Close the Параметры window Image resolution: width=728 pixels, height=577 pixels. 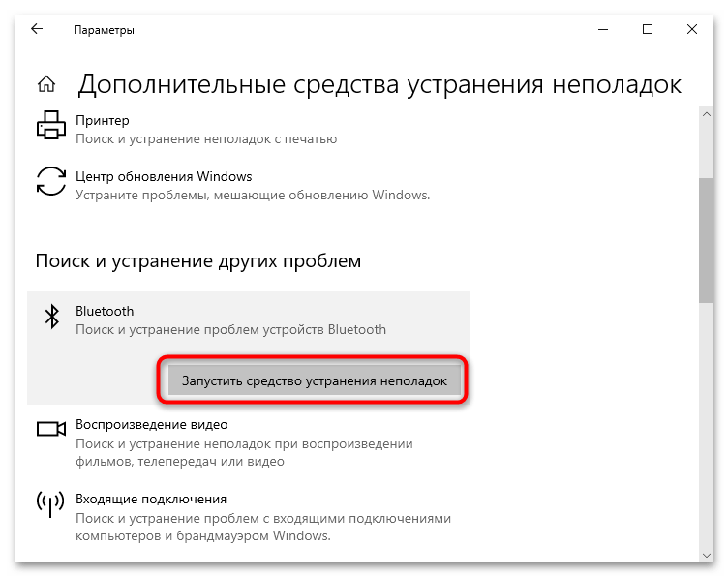point(692,29)
